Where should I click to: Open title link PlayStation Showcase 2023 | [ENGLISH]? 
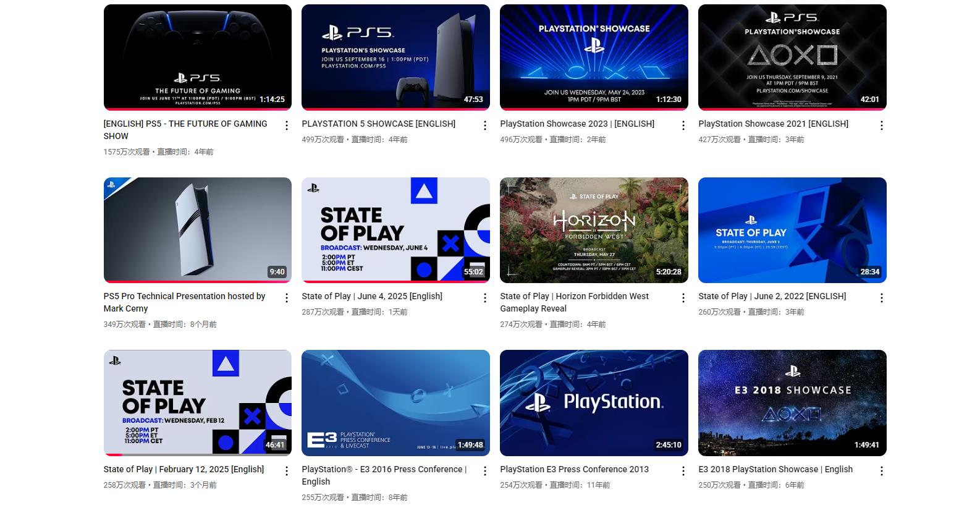coord(577,124)
